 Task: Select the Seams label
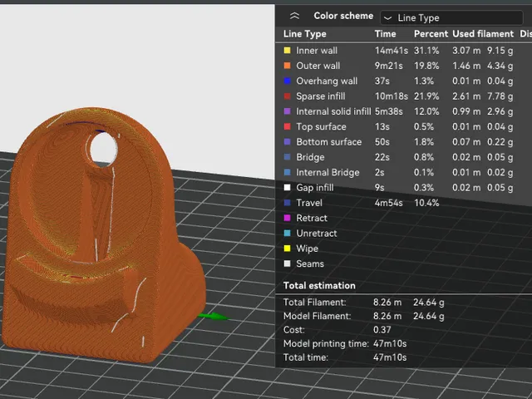tap(310, 264)
